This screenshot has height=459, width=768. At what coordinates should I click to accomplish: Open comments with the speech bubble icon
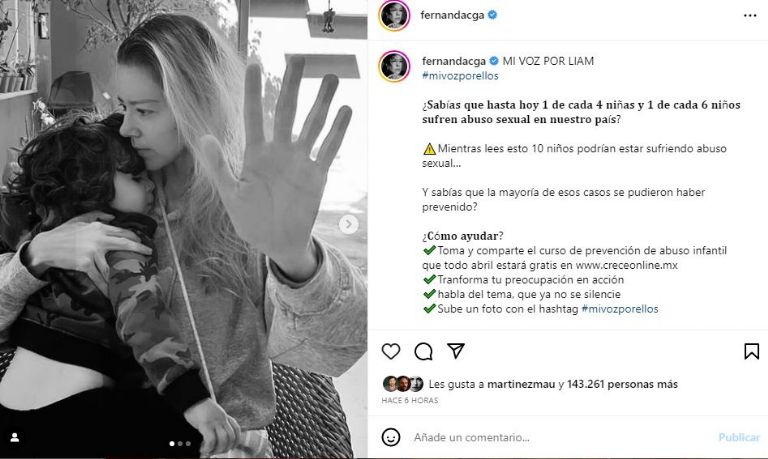[423, 351]
